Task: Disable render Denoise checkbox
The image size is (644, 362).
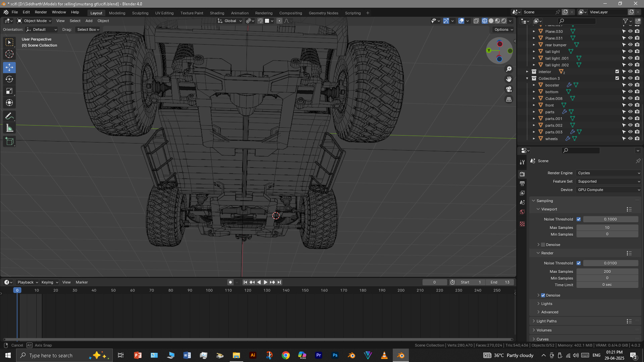Action: pyautogui.click(x=543, y=295)
